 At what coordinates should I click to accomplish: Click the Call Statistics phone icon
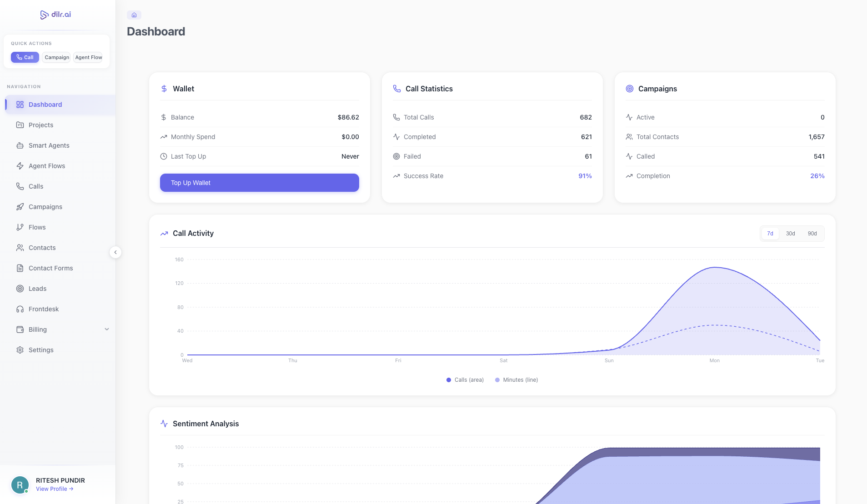click(x=397, y=89)
